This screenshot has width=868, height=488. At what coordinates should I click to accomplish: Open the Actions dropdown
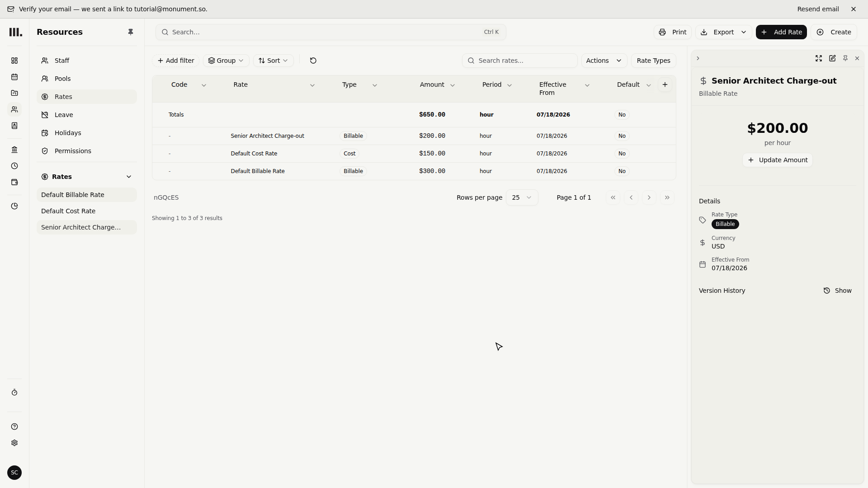pos(604,61)
